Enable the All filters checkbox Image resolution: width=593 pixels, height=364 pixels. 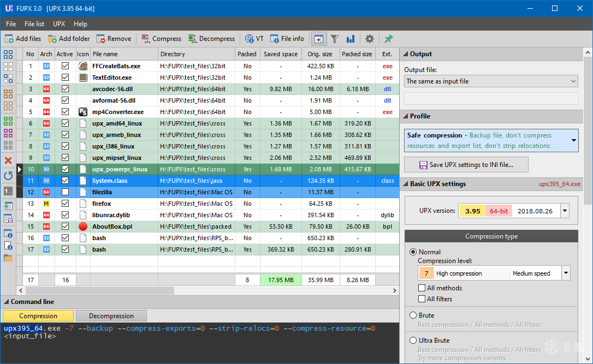[422, 299]
